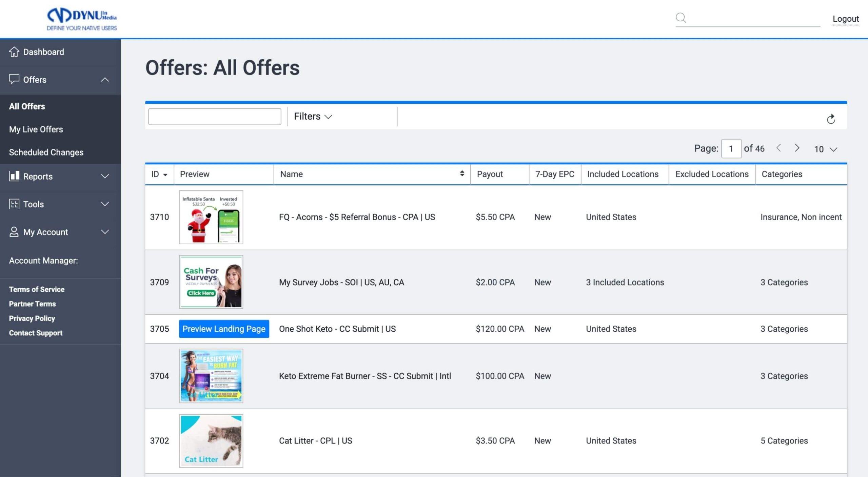
Task: Click the 7-Day EPC column header
Action: click(555, 174)
